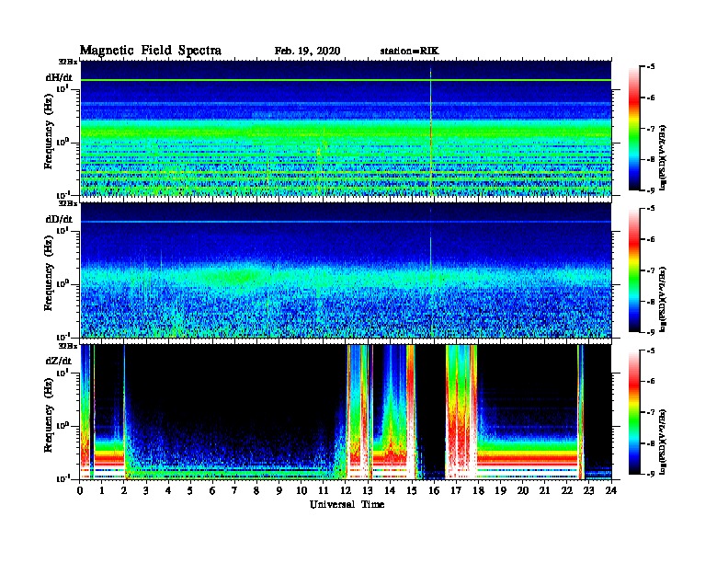Click hour tick label 7 on time axis
The image size is (728, 563).
point(234,491)
